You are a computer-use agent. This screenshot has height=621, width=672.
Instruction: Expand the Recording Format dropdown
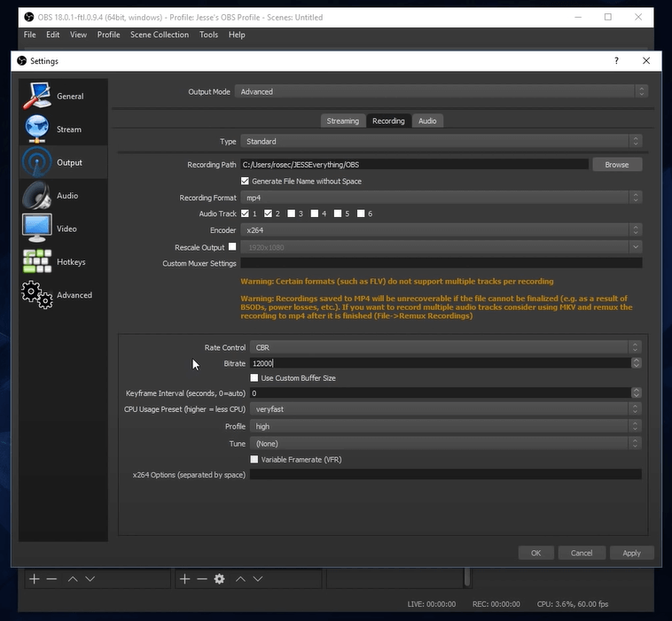click(441, 198)
